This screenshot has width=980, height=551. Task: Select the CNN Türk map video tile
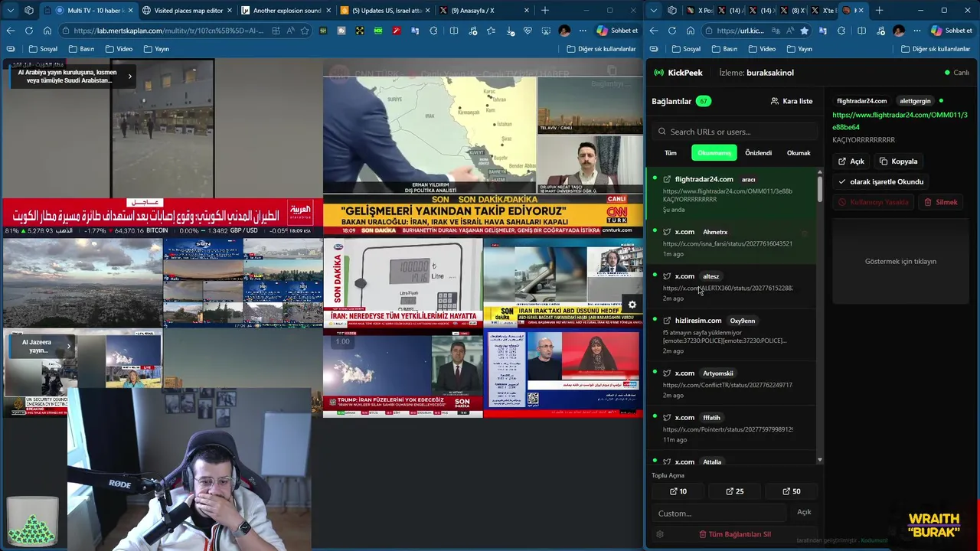[482, 148]
